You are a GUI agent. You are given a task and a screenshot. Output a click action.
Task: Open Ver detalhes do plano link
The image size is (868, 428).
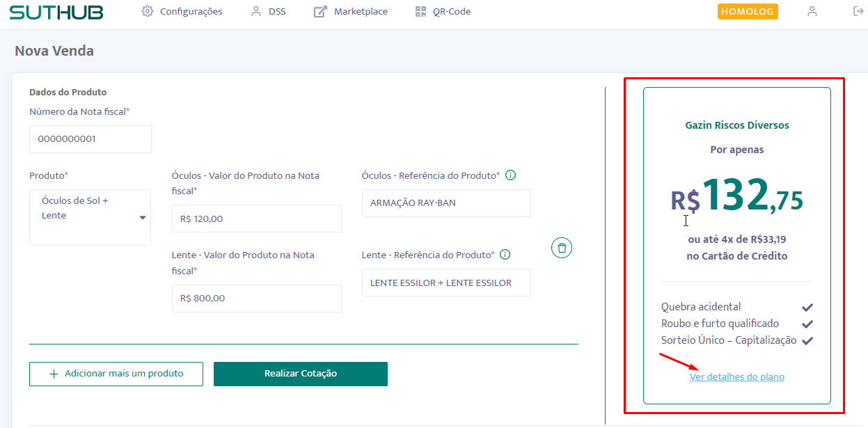coord(736,377)
